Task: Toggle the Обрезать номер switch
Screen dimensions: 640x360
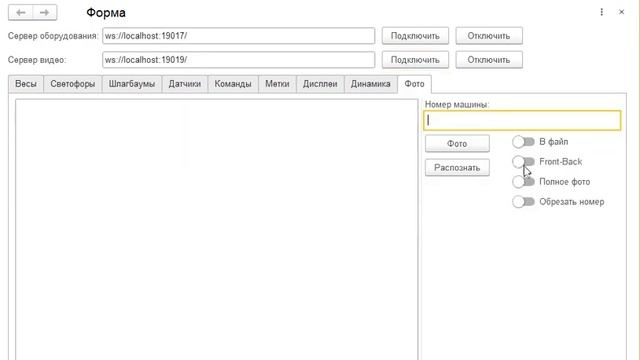Action: [x=523, y=202]
